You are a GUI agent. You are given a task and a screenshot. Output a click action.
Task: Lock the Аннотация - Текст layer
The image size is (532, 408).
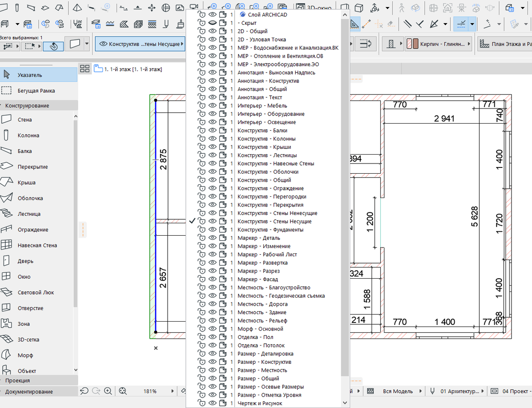[202, 97]
